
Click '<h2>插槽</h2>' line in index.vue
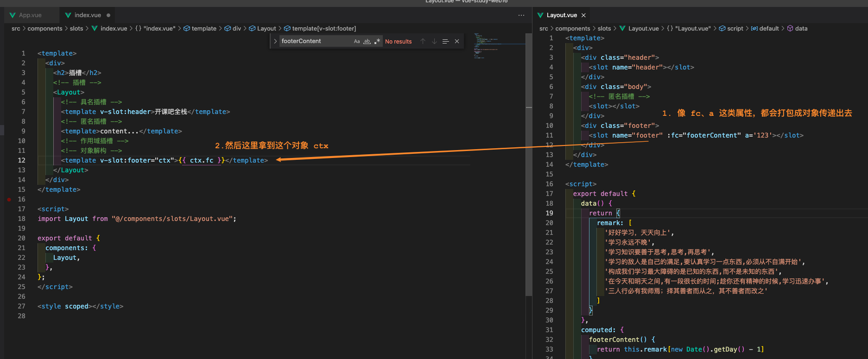point(77,73)
